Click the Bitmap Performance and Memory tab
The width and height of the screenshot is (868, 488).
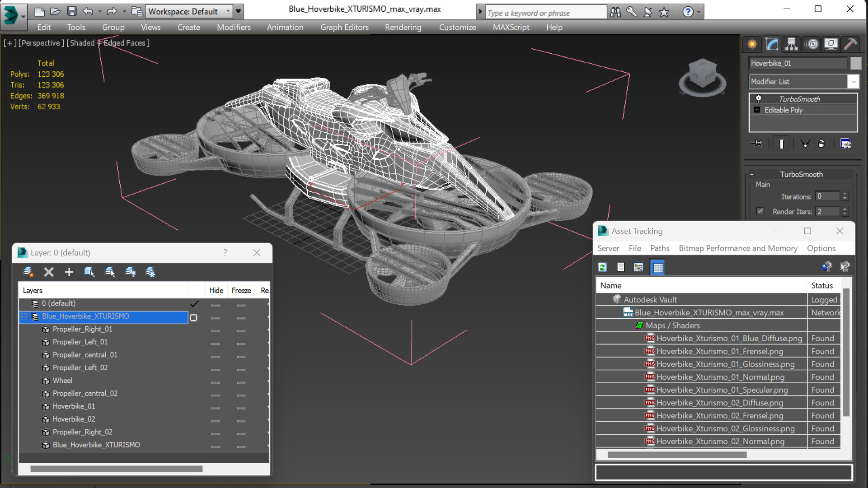coord(738,248)
